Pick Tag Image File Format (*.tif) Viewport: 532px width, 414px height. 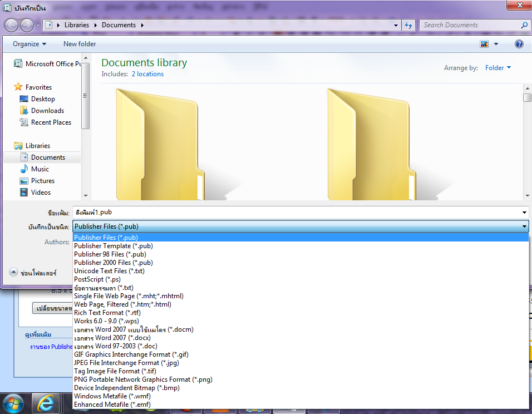[x=301, y=371]
